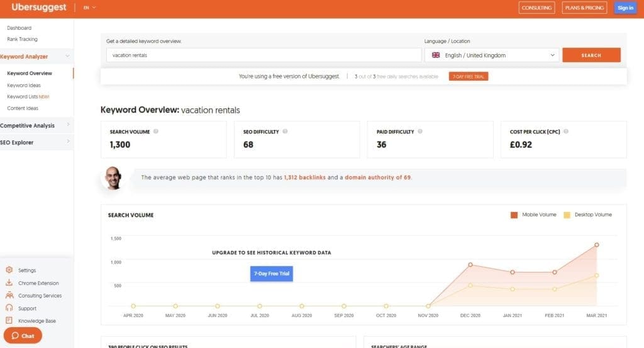
Task: Open the Settings gear icon
Action: tap(9, 270)
